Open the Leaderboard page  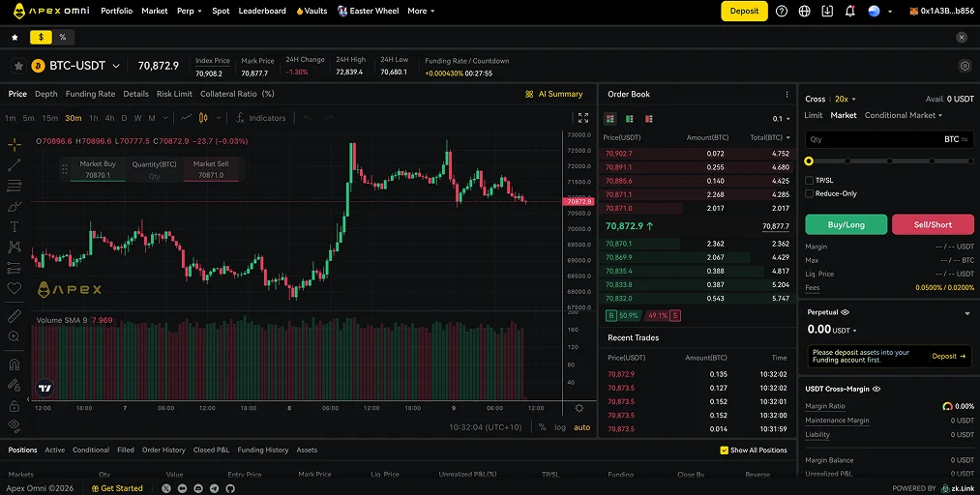262,12
